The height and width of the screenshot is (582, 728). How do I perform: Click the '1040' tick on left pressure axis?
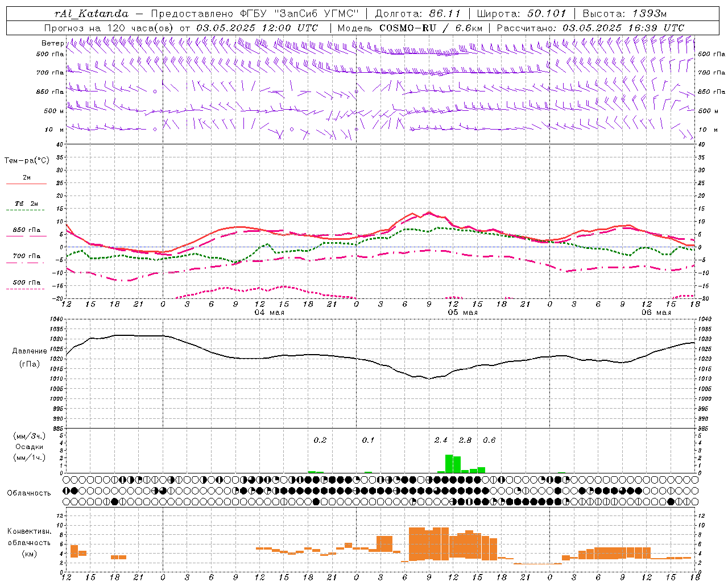pos(56,319)
